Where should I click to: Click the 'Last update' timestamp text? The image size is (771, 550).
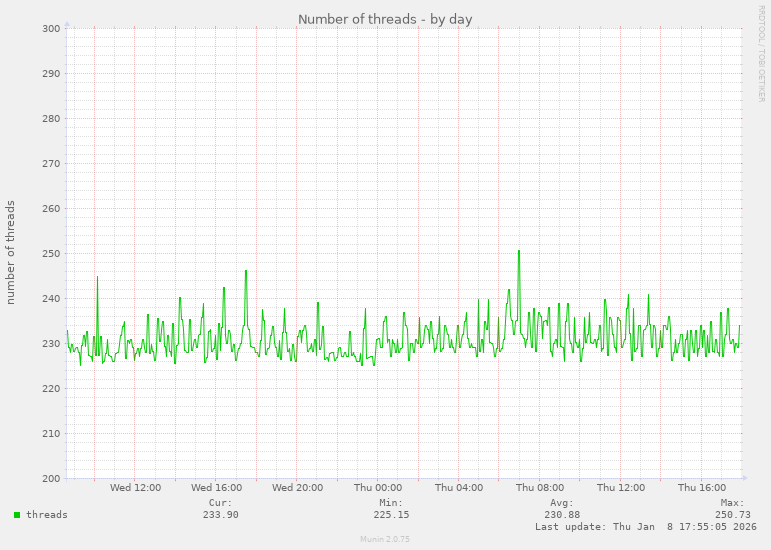tap(646, 526)
